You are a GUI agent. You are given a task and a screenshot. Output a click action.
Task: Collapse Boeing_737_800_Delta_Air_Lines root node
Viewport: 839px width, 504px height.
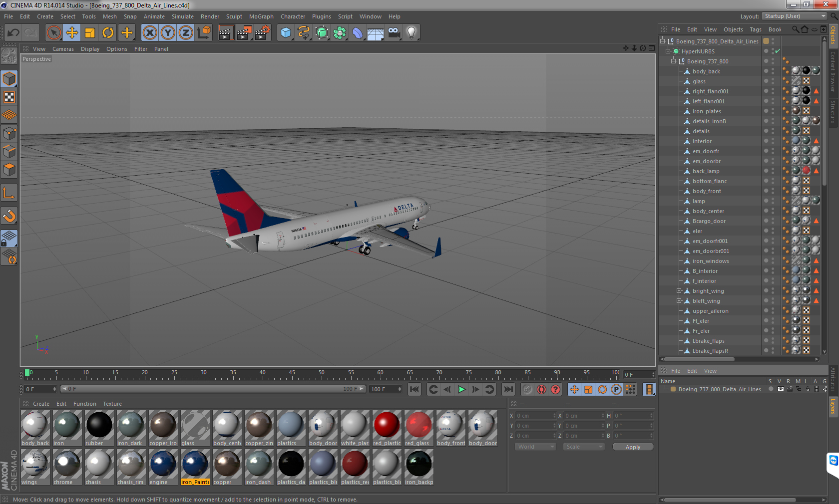coord(663,41)
